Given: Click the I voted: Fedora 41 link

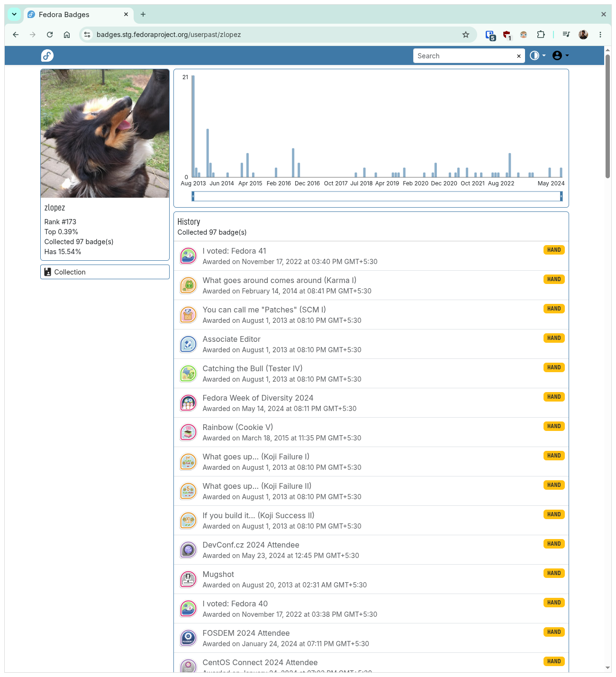Looking at the screenshot, I should (x=234, y=251).
